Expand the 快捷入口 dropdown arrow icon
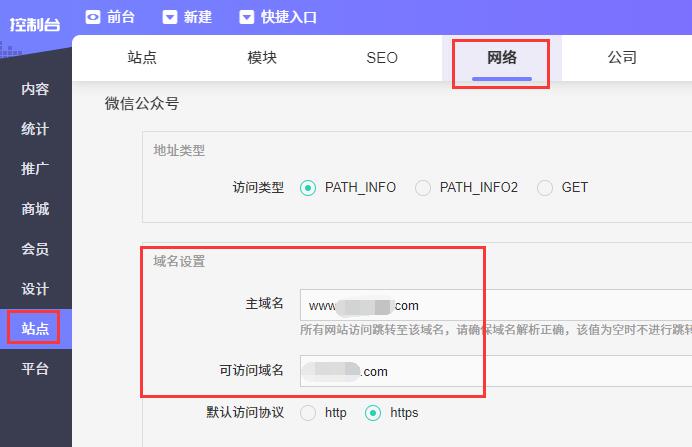This screenshot has height=447, width=692. (247, 17)
